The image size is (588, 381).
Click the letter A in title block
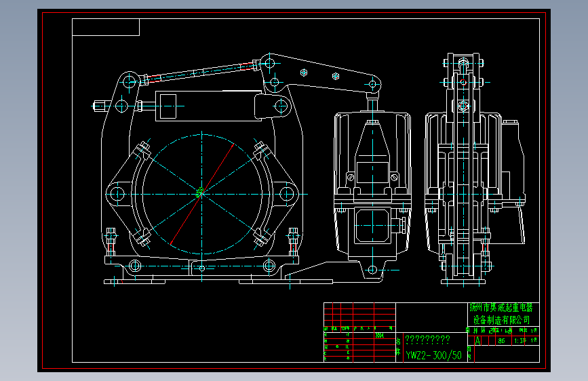point(477,341)
